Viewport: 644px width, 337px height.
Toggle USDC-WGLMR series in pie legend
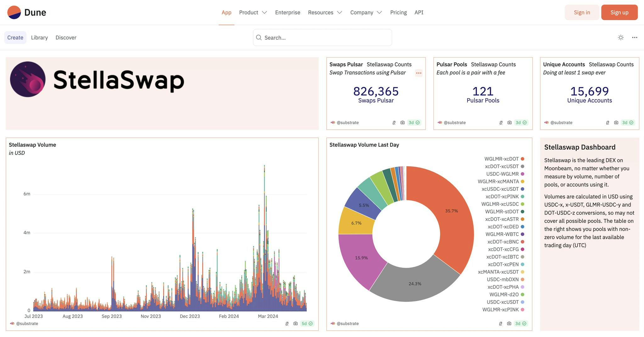tap(505, 174)
